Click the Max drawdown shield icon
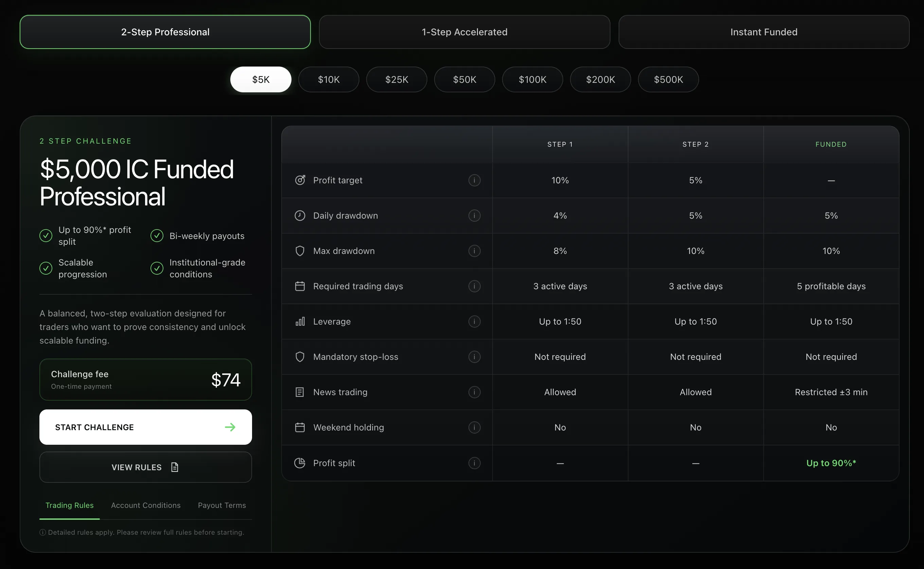924x569 pixels. 300,251
